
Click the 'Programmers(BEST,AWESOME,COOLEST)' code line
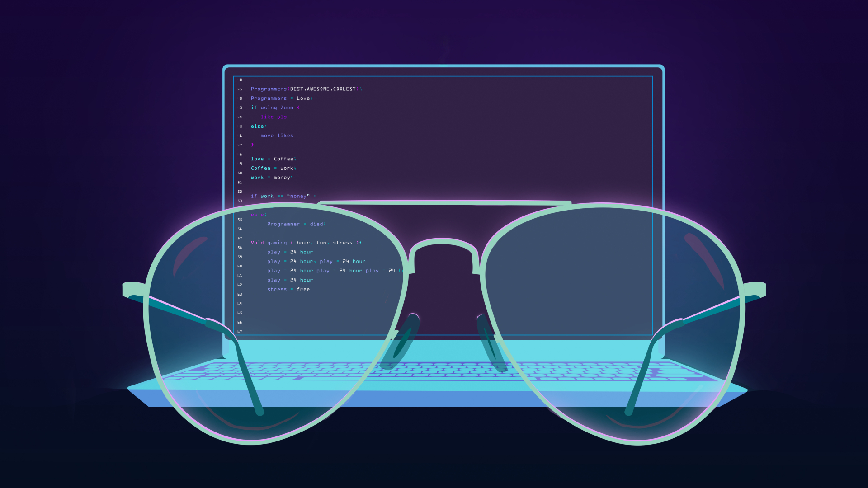pyautogui.click(x=306, y=89)
